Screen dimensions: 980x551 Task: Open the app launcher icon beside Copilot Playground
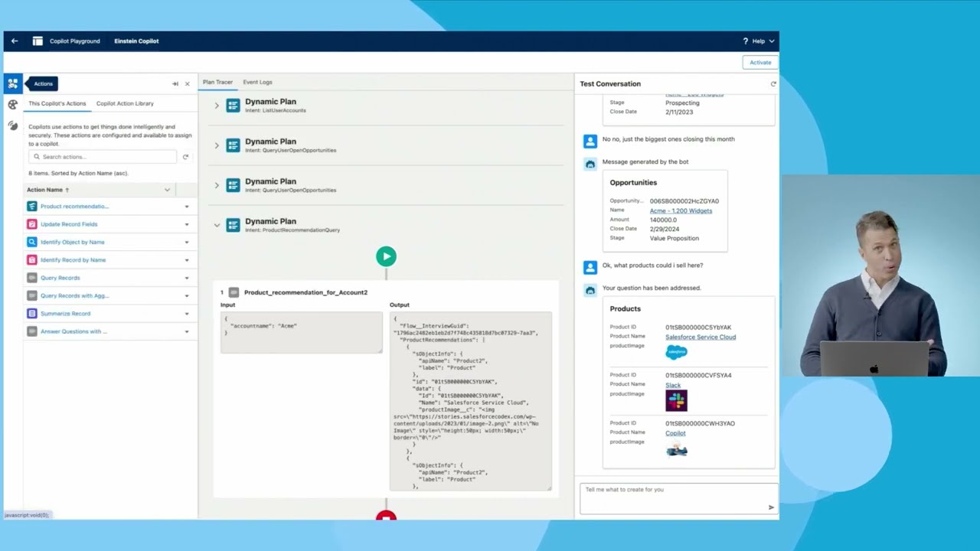38,41
